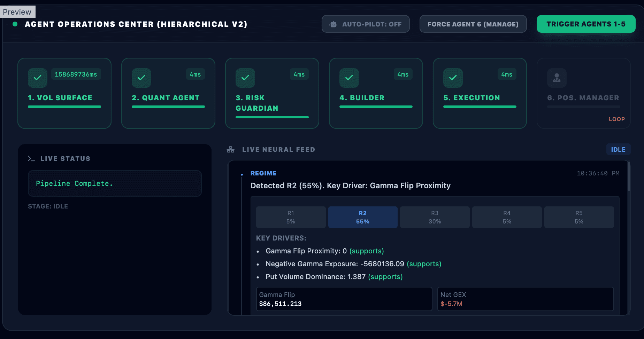The image size is (644, 339).
Task: Expand the Gamma Flip metric card
Action: coord(344,299)
